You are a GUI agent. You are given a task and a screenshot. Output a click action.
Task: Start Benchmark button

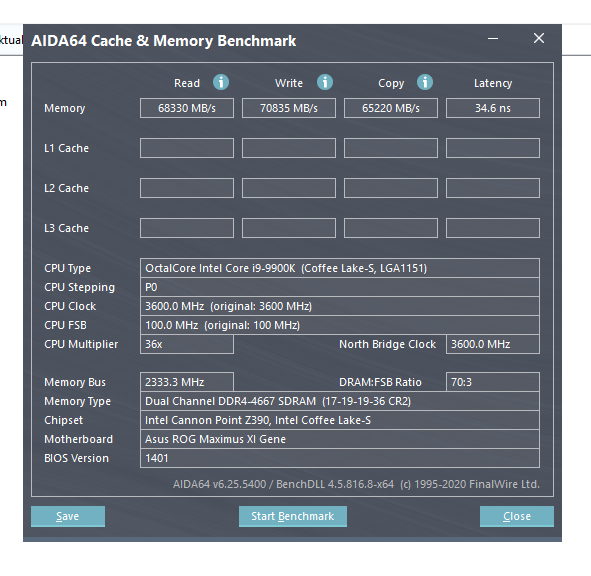[293, 516]
